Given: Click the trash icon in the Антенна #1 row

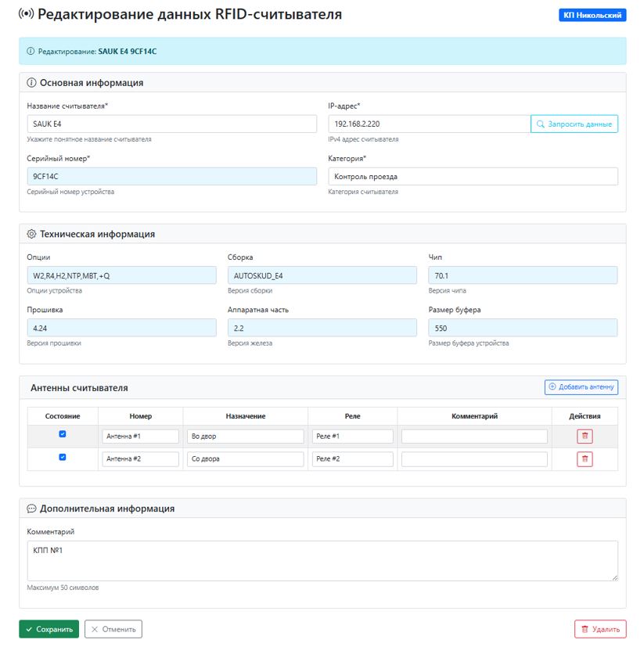Looking at the screenshot, I should 585,436.
